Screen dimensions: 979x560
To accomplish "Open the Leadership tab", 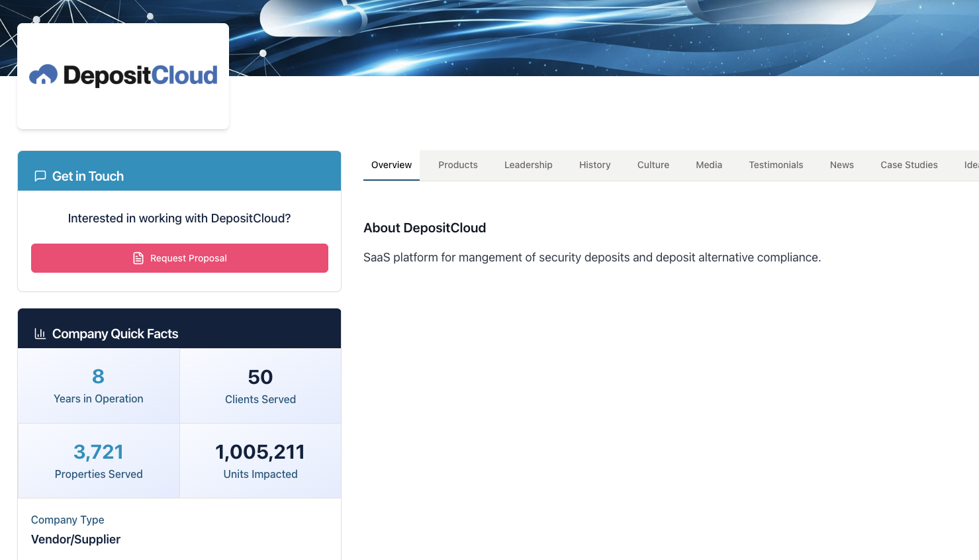I will [x=528, y=165].
